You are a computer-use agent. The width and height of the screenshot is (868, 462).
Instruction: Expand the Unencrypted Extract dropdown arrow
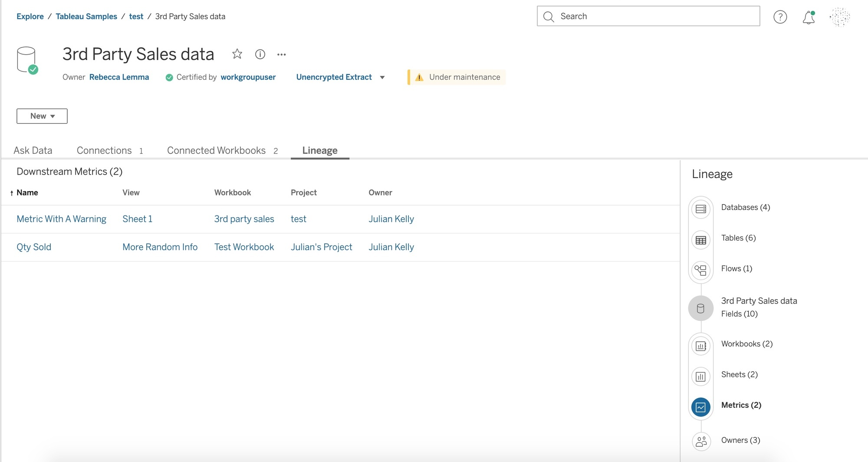(382, 77)
